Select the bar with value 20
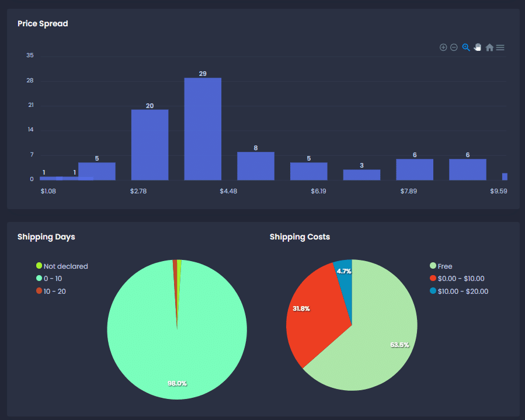This screenshot has height=420, width=525. pos(149,145)
